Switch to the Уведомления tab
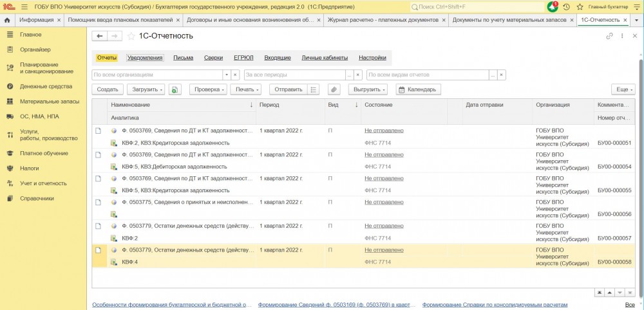 pyautogui.click(x=145, y=58)
